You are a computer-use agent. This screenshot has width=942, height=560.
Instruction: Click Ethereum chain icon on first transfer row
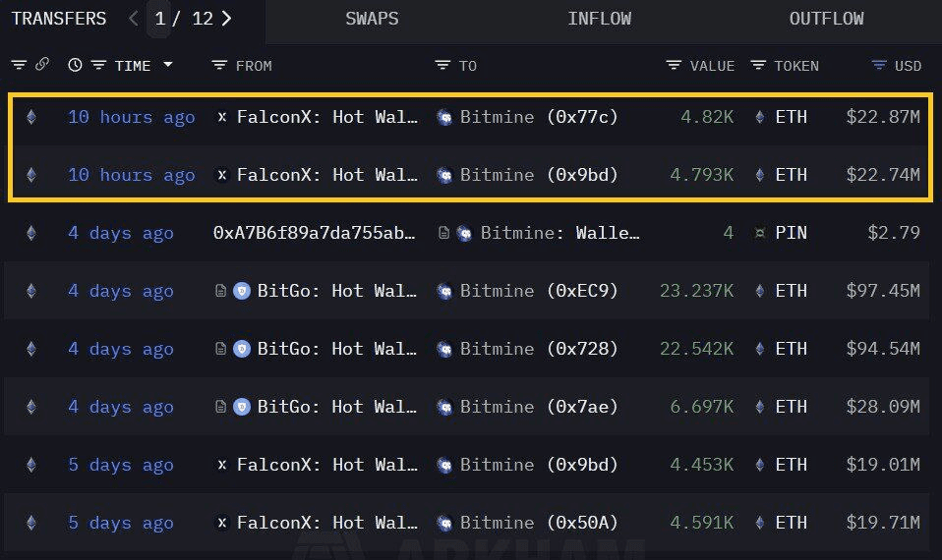pyautogui.click(x=31, y=117)
